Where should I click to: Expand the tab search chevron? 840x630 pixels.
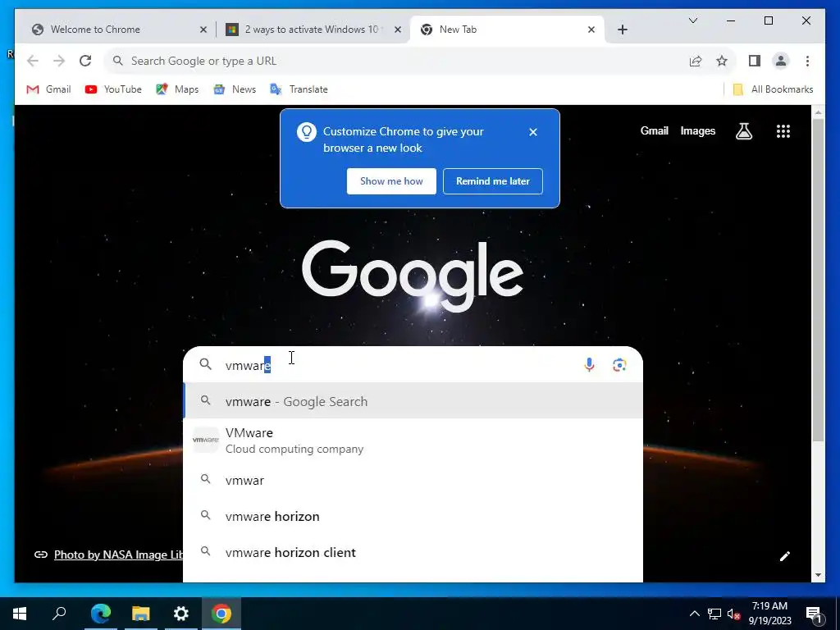pos(692,21)
